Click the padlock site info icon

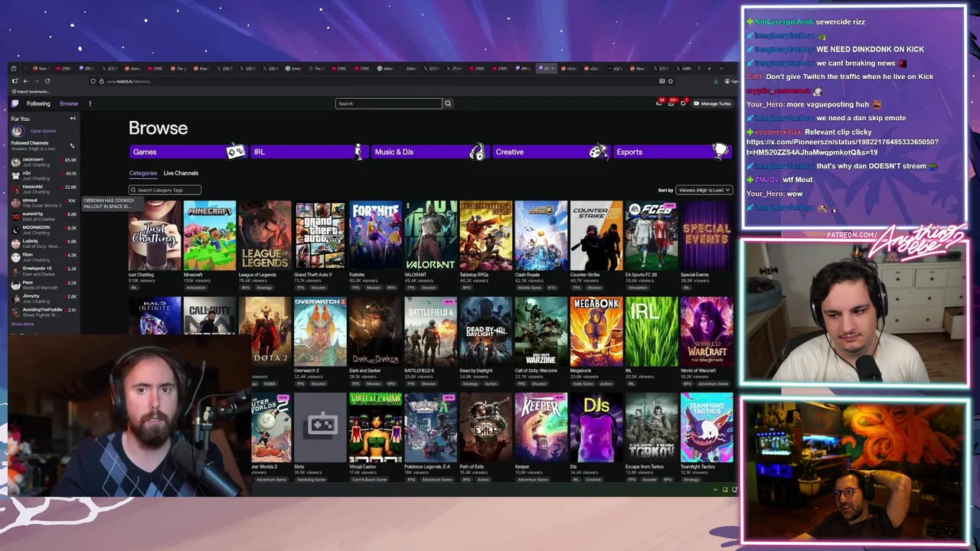pos(101,81)
